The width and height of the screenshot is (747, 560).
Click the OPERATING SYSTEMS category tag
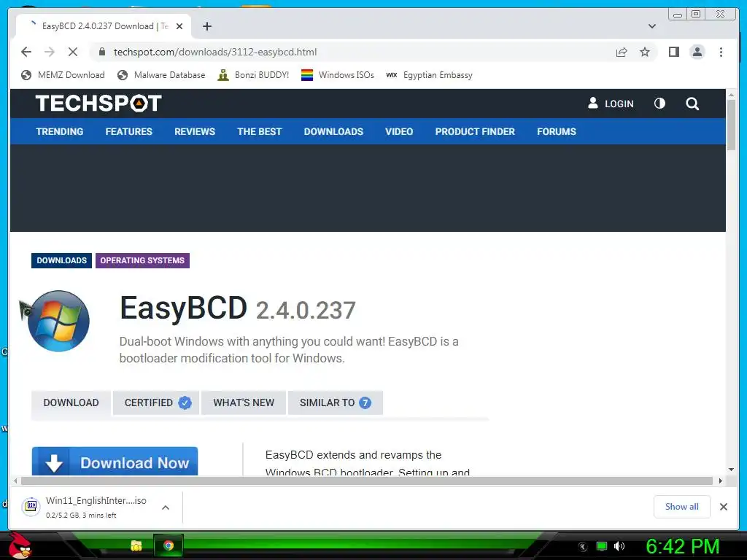click(142, 260)
